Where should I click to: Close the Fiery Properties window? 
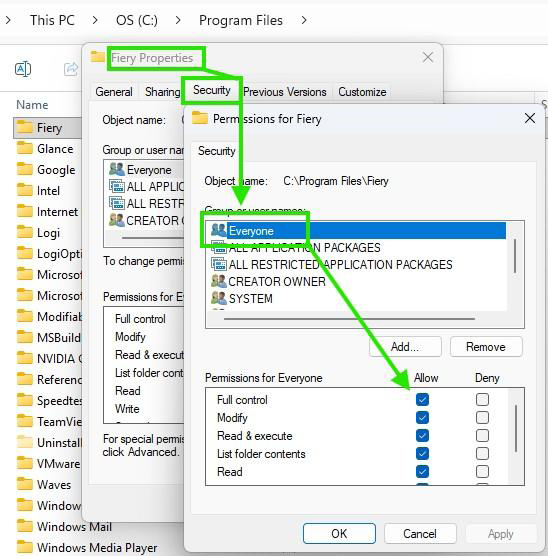(428, 57)
